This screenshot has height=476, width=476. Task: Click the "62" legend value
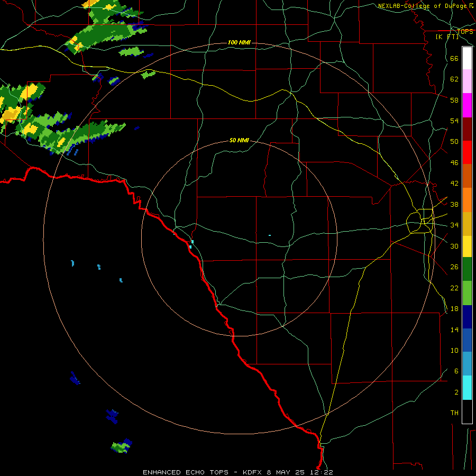coord(454,79)
